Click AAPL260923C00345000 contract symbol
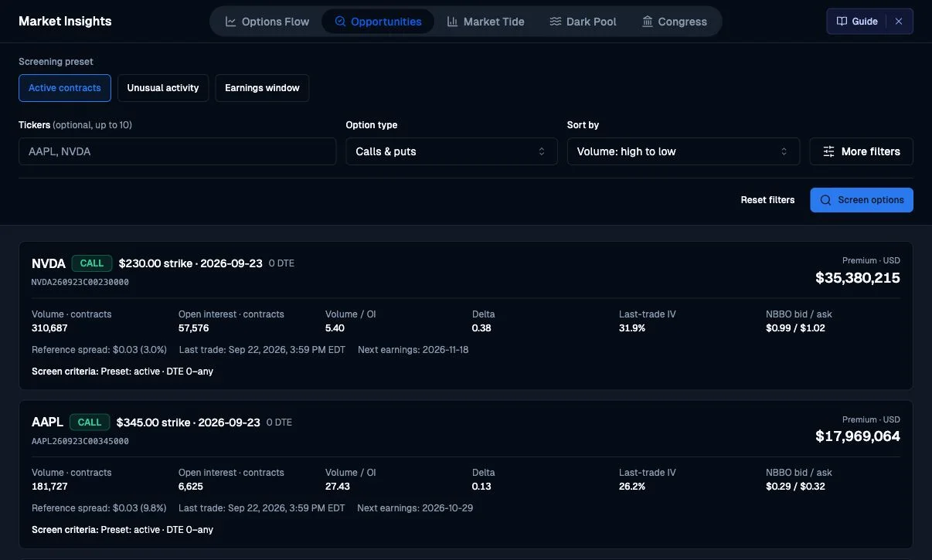Screen dimensions: 932x560 [x=80, y=441]
